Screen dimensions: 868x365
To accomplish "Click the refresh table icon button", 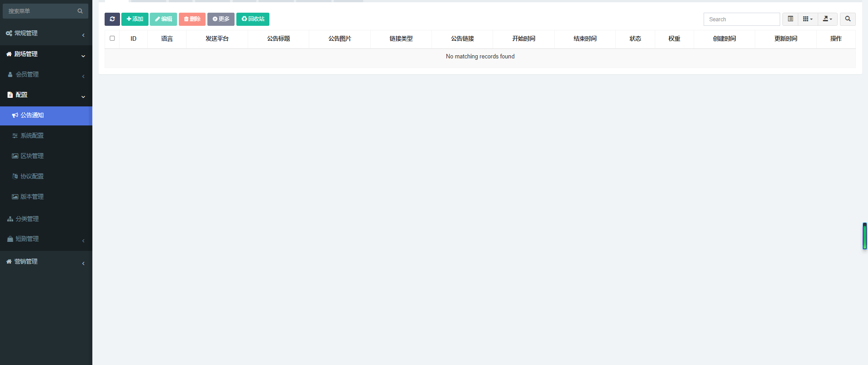I will (112, 19).
